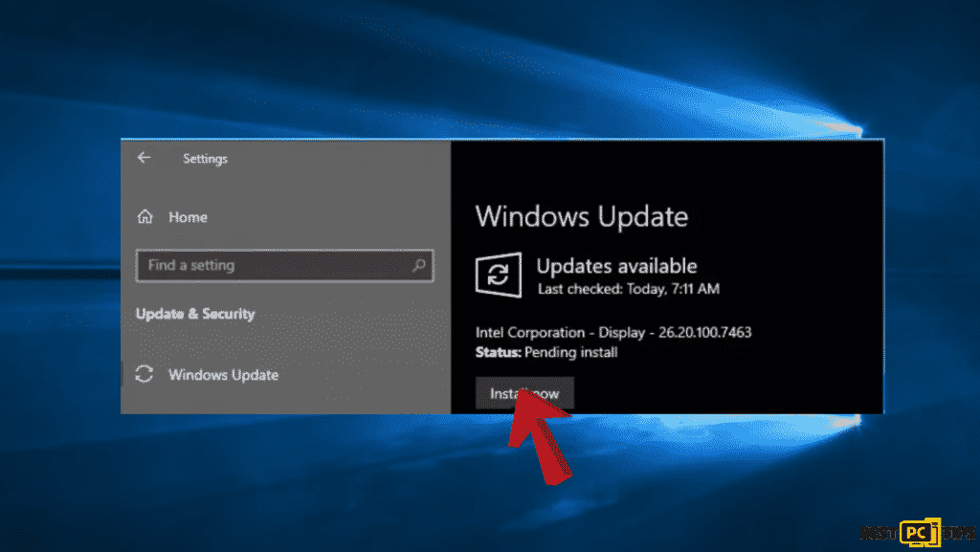Image resolution: width=980 pixels, height=552 pixels.
Task: Click the Updates available refresh icon
Action: pos(498,275)
